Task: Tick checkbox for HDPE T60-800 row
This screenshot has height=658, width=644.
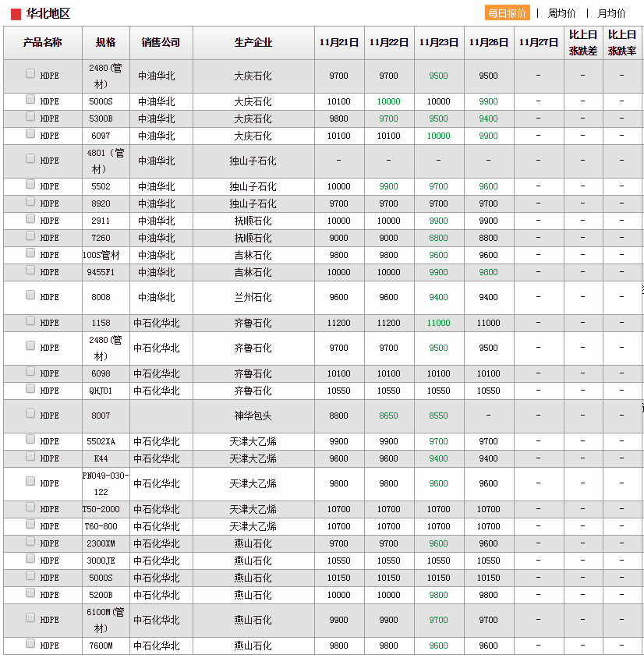Action: [x=30, y=524]
